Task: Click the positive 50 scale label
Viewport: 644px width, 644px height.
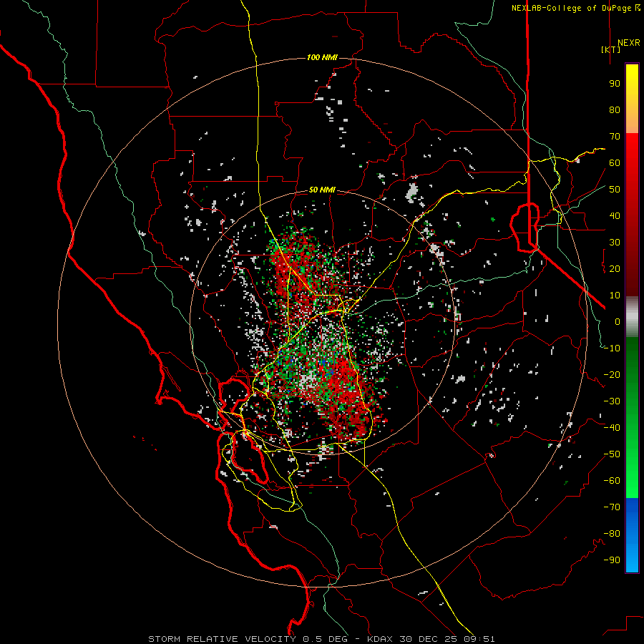Action: coord(615,190)
